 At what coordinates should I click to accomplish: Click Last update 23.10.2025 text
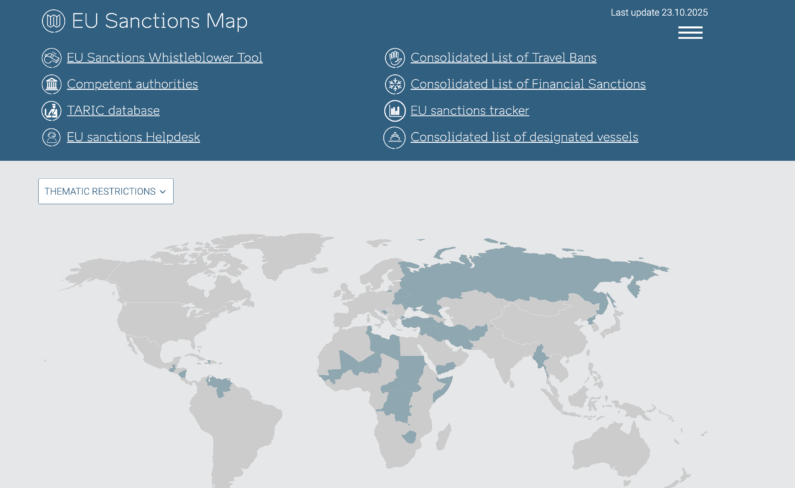click(659, 12)
